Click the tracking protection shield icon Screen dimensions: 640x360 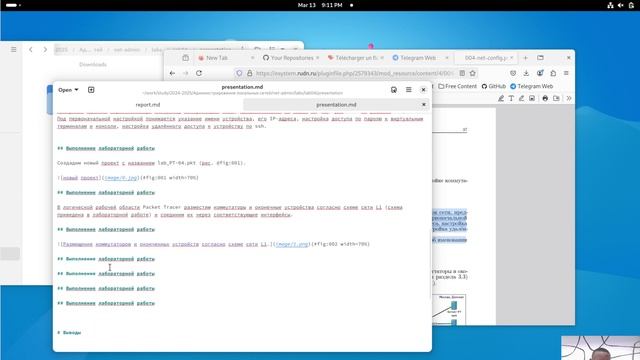point(239,73)
